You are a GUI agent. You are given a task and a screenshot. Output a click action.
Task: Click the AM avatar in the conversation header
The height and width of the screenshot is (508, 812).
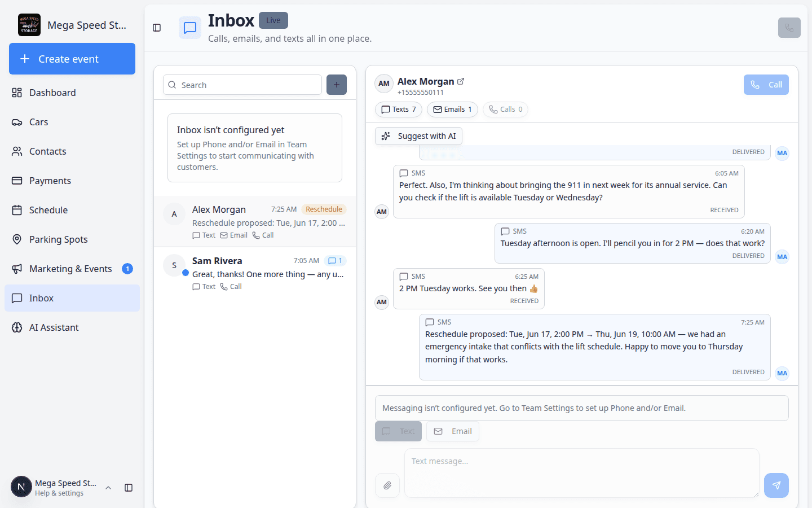pos(384,84)
